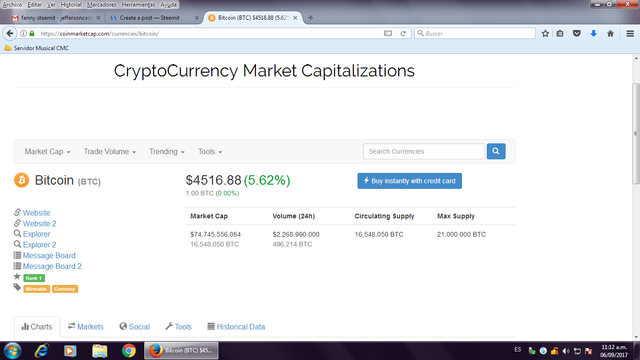Launch Google Chrome from the taskbar
The height and width of the screenshot is (360, 640).
click(x=129, y=351)
